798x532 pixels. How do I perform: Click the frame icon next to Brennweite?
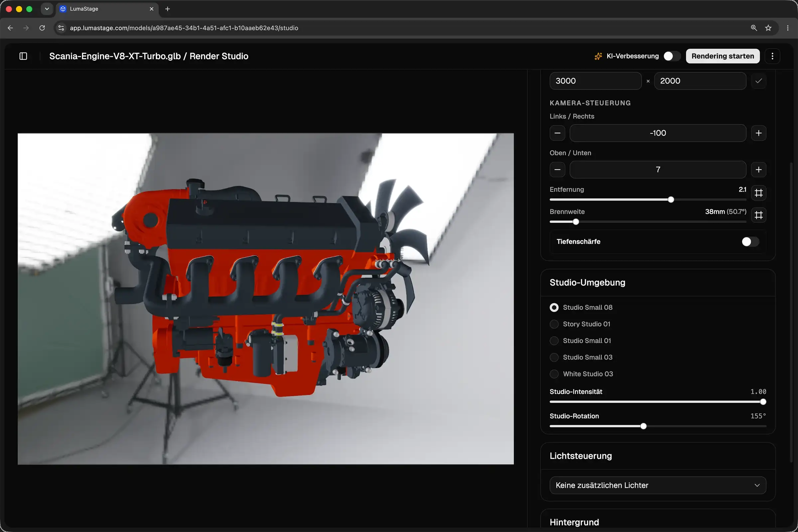pos(759,215)
